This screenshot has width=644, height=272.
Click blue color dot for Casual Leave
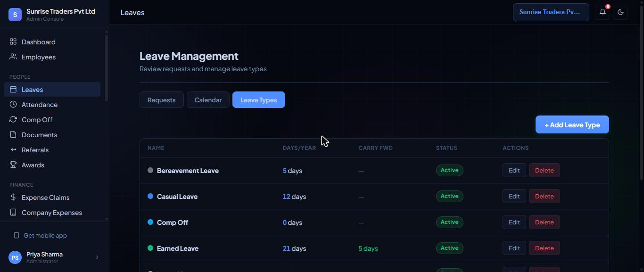click(x=150, y=196)
